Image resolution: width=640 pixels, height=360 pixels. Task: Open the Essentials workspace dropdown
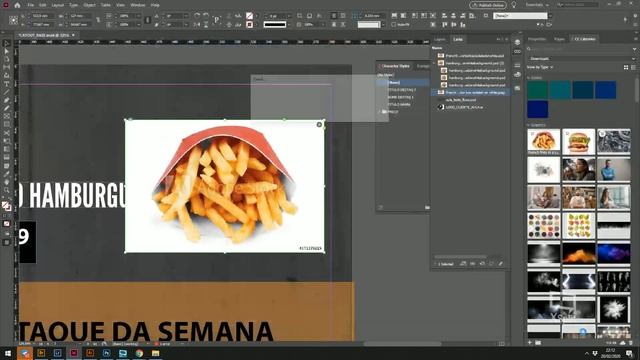(537, 5)
